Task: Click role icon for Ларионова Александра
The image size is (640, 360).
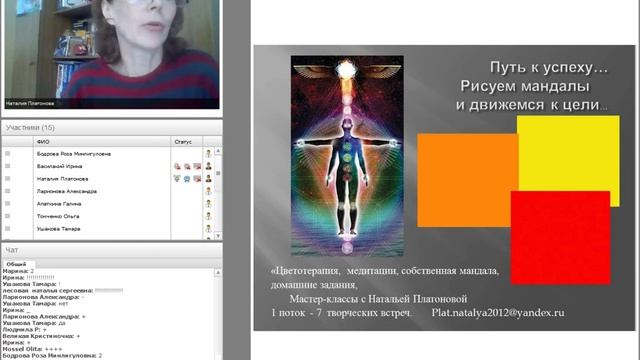Action: pos(209,191)
